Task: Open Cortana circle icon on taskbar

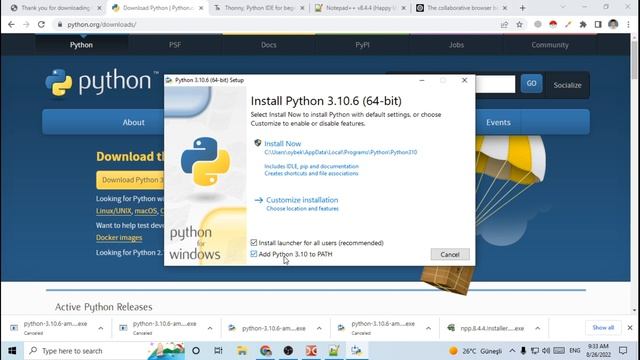Action: 196,351
